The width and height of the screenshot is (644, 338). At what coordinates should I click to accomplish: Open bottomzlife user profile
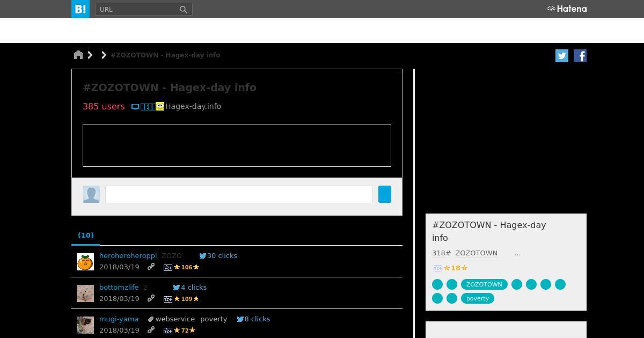(x=119, y=288)
